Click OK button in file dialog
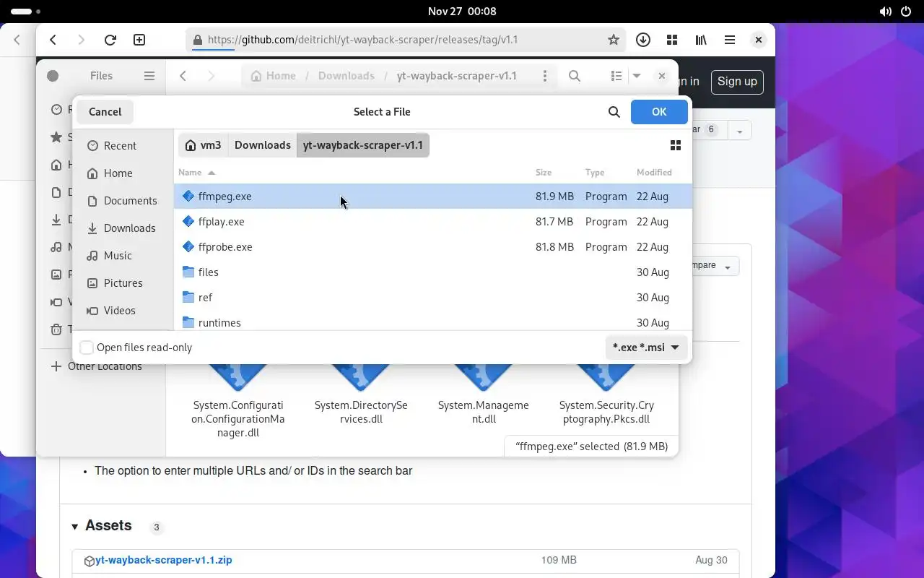This screenshot has width=924, height=578. coord(659,112)
